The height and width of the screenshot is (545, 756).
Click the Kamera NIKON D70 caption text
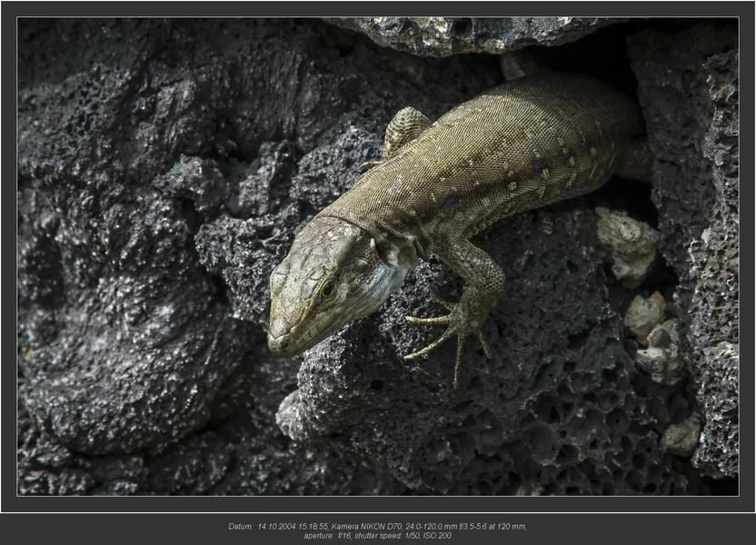click(366, 527)
